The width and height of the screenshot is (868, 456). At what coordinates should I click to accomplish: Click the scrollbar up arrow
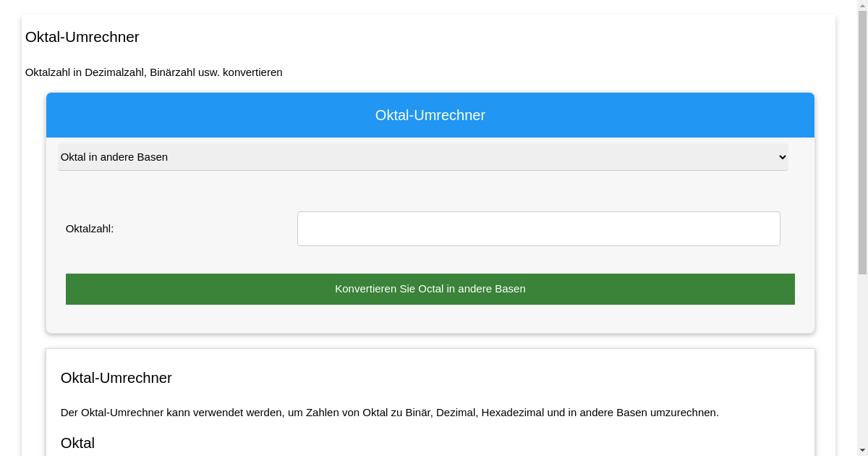click(x=863, y=4)
